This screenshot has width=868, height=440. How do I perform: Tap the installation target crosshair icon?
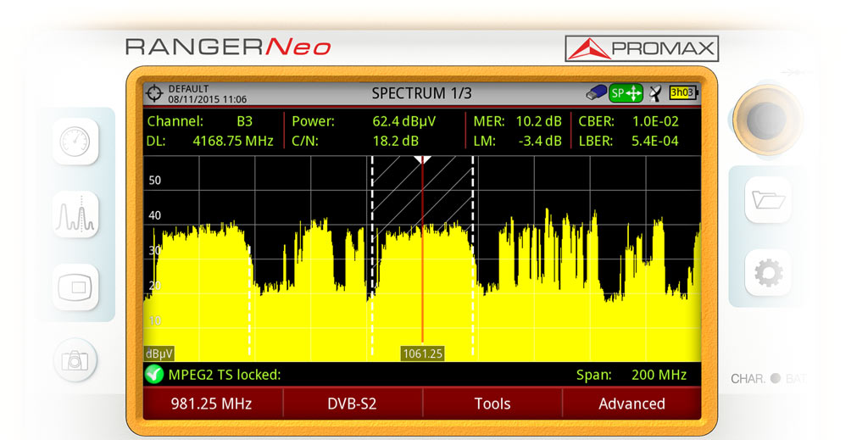point(154,93)
